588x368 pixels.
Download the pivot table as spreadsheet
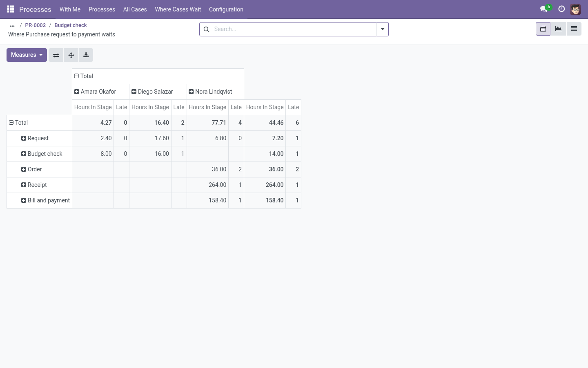[86, 55]
